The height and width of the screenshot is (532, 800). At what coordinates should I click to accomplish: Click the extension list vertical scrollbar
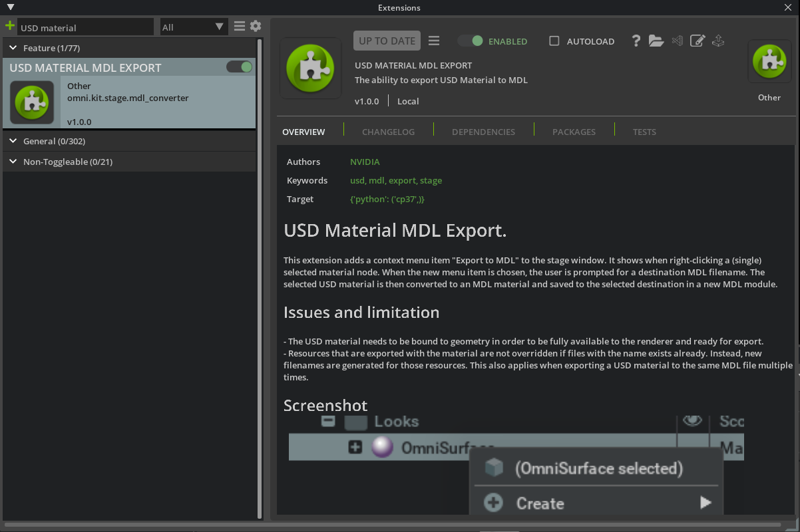260,278
